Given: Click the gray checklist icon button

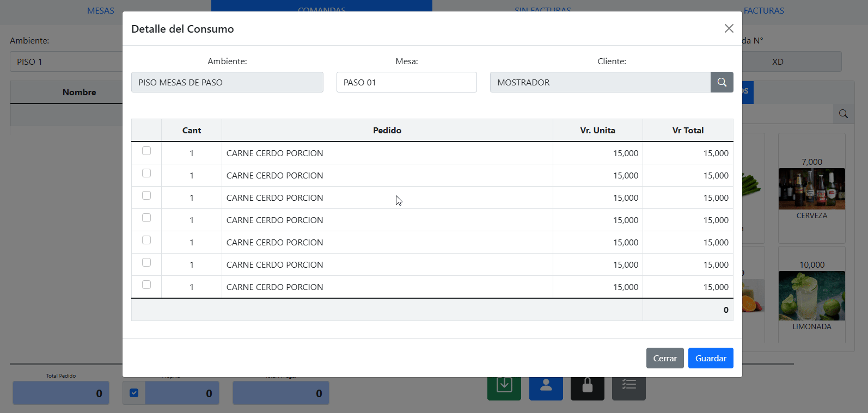Looking at the screenshot, I should pyautogui.click(x=628, y=388).
